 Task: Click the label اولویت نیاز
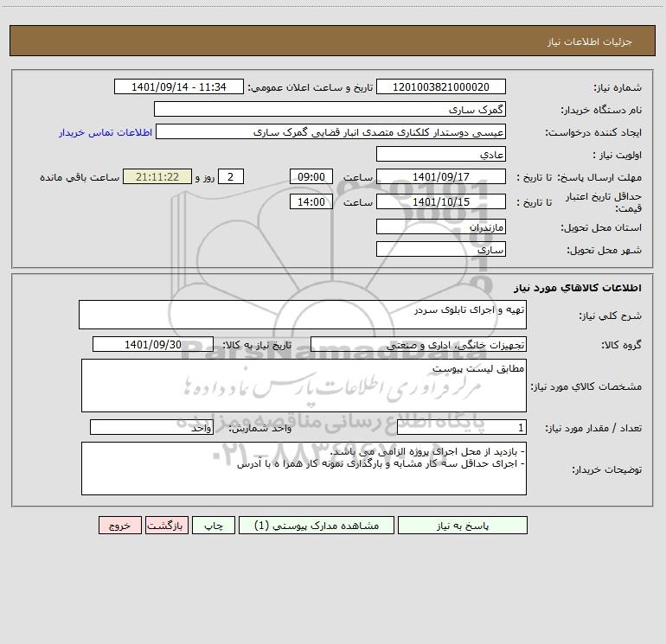[x=618, y=156]
